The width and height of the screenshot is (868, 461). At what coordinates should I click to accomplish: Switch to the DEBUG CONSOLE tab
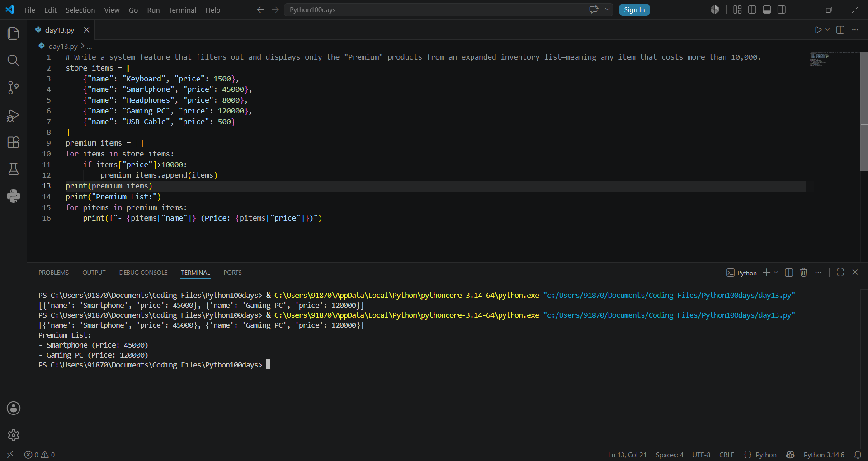point(143,273)
